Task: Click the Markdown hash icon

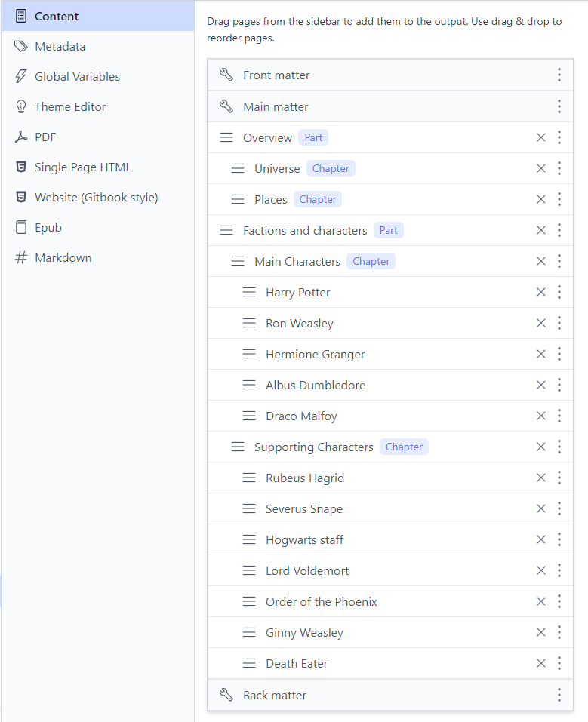Action: 19,257
